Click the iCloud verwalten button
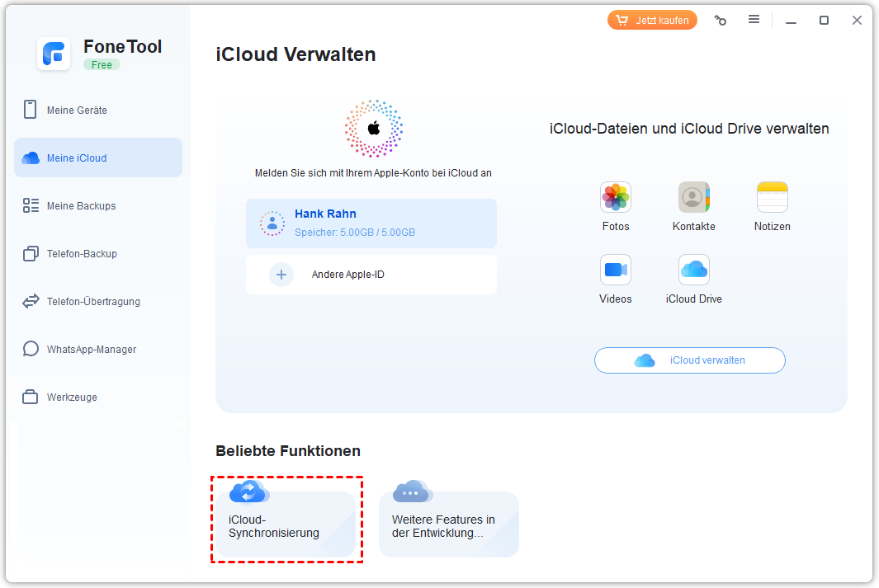This screenshot has height=588, width=879. (689, 360)
